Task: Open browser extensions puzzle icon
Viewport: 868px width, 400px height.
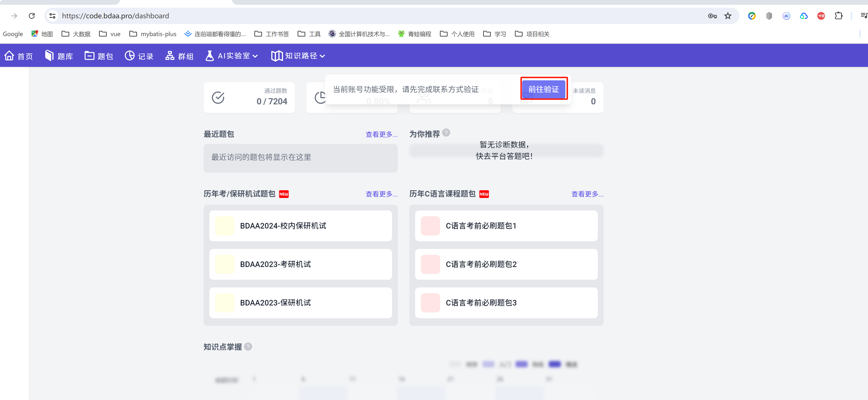Action: [x=838, y=16]
